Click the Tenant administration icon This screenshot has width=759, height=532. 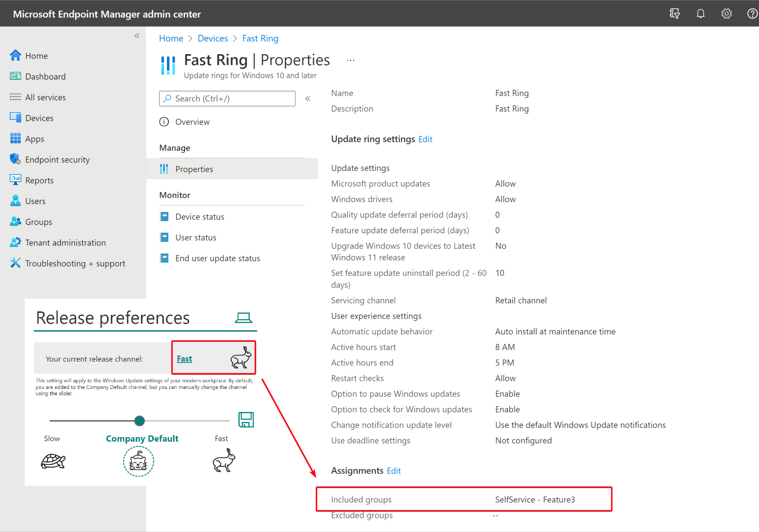(16, 242)
